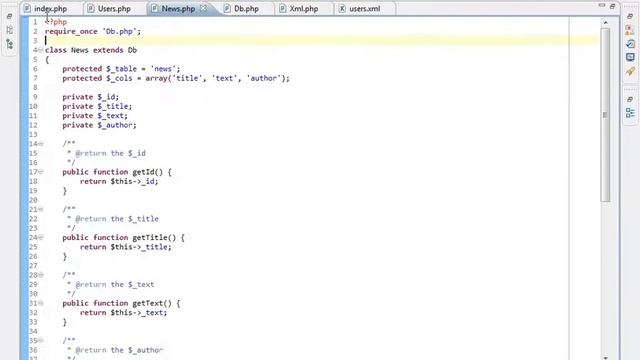
Task: Click the XML icon on users.xml tab
Action: click(x=342, y=9)
